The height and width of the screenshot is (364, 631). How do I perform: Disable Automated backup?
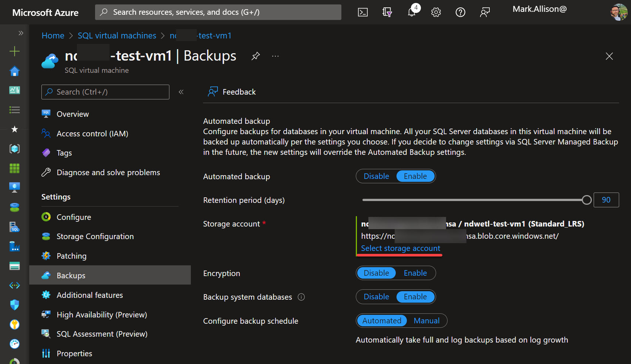(377, 176)
